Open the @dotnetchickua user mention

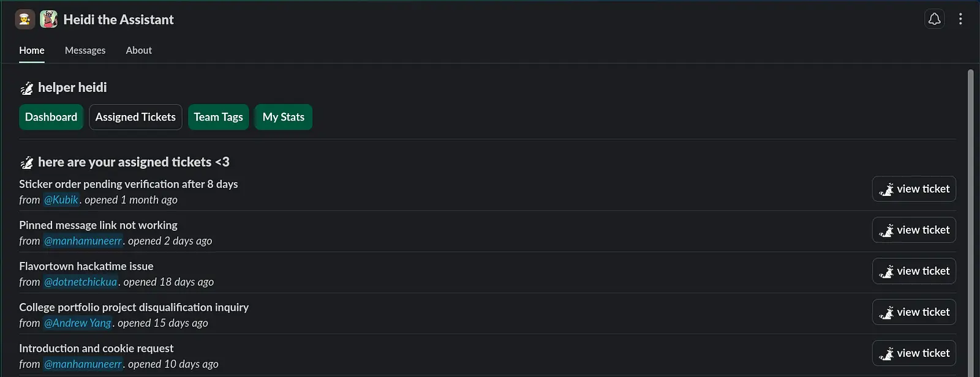pyautogui.click(x=80, y=282)
